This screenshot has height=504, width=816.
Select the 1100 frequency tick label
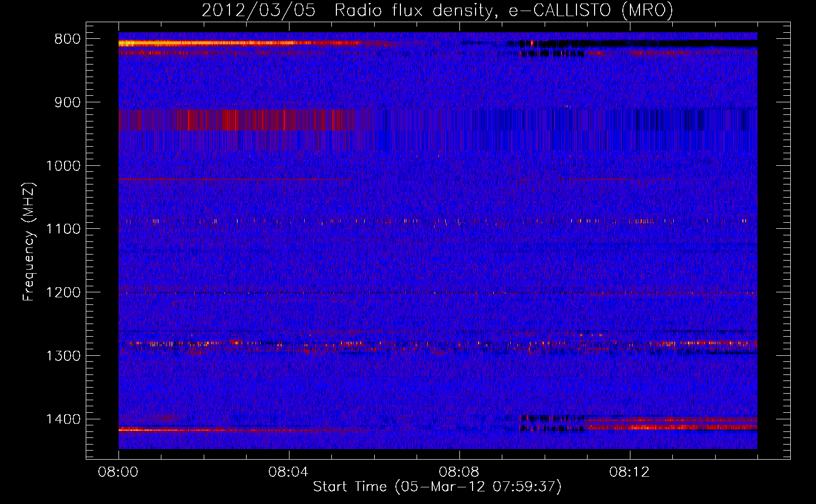point(63,229)
